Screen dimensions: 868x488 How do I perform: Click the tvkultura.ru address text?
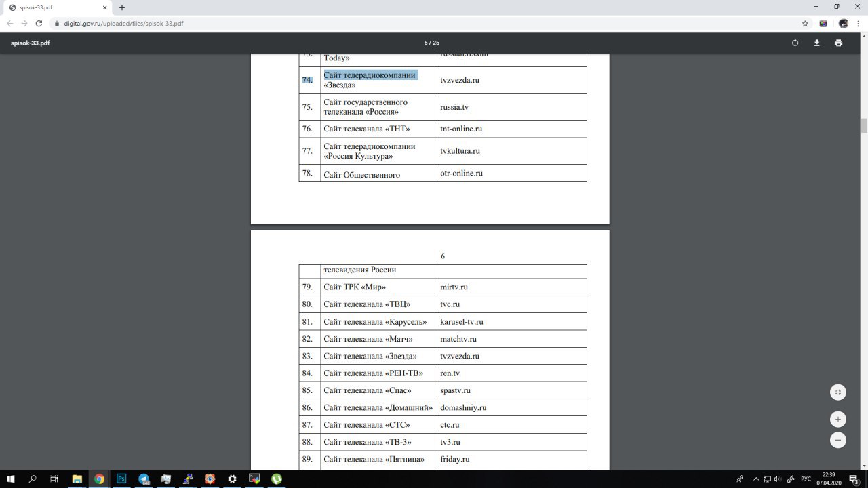tap(460, 151)
